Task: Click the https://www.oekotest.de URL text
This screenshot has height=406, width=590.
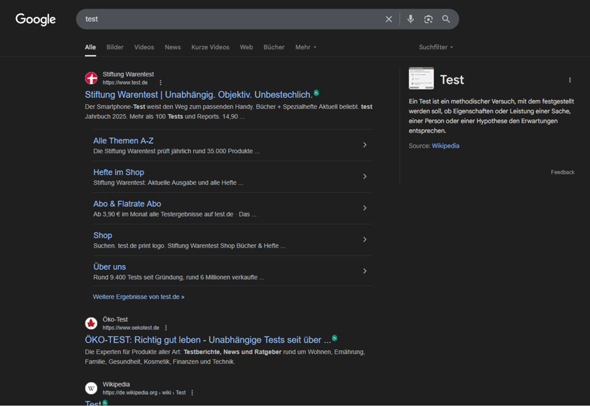Action: tap(131, 328)
